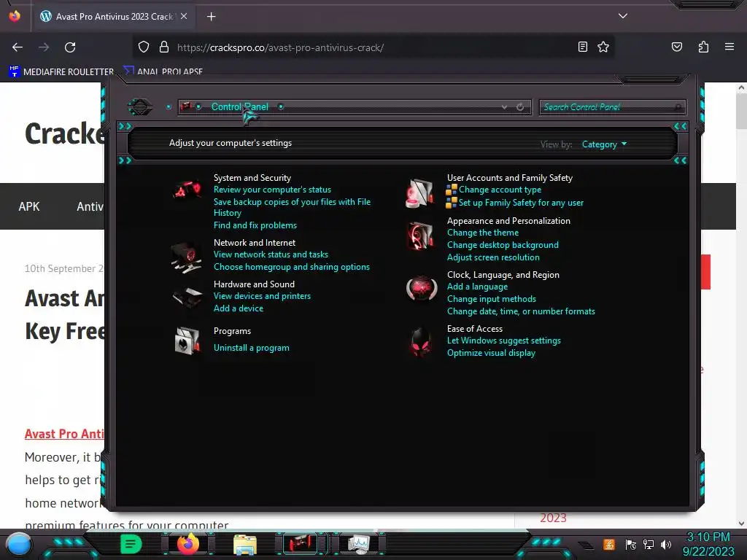Open a new Firefox tab

211,17
